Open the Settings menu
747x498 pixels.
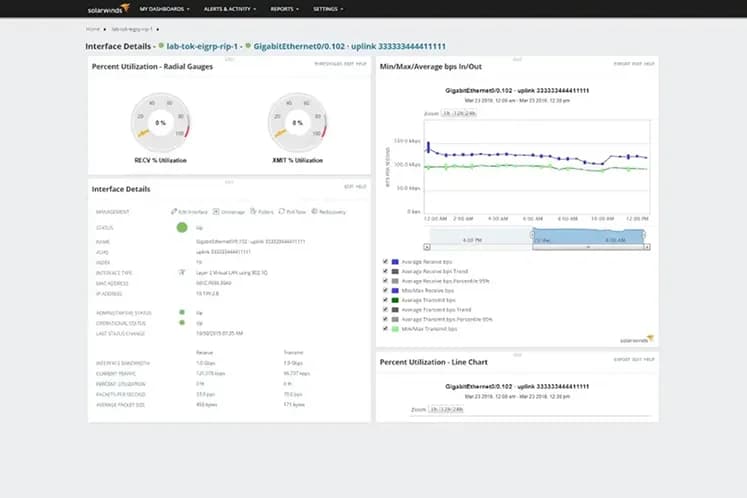point(328,9)
